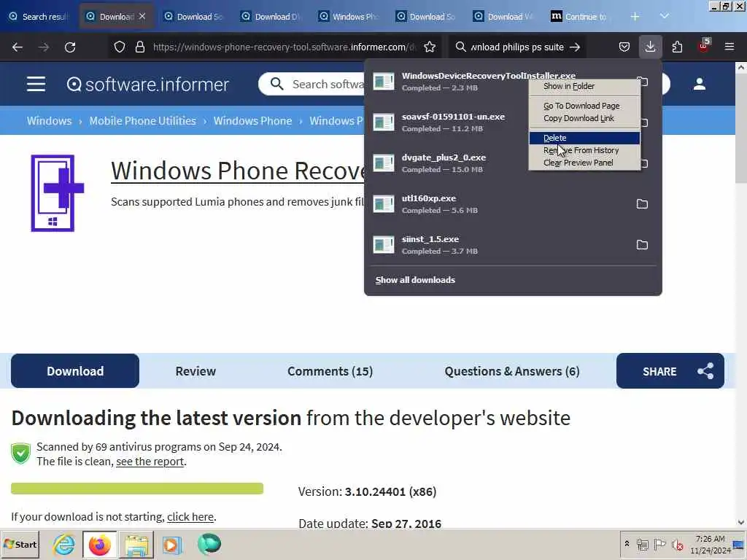Screen dimensions: 747x560
Task: Open a new tab with plus
Action: (635, 17)
